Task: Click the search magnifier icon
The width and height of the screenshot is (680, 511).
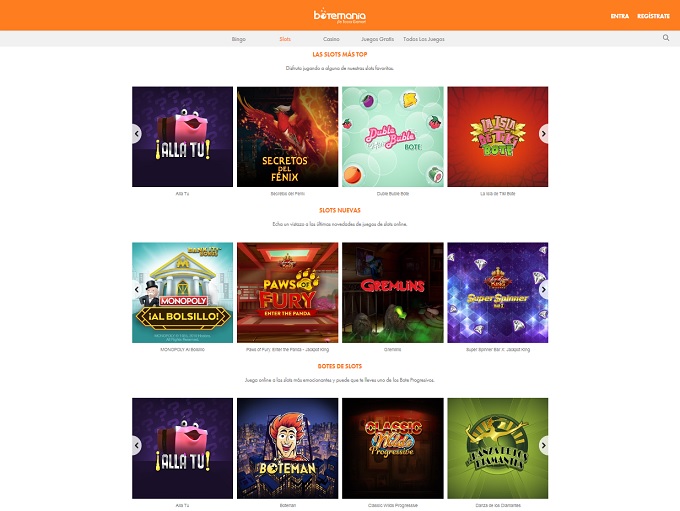Action: pyautogui.click(x=666, y=38)
